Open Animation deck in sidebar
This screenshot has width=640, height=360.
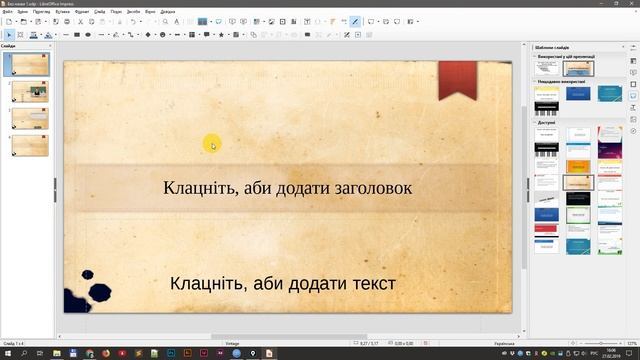633,84
